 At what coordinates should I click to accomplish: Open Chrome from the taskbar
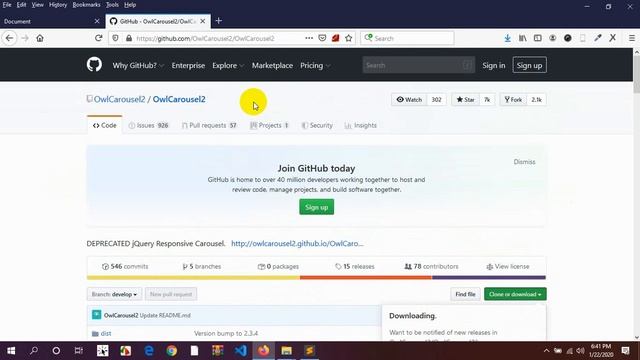(x=172, y=351)
